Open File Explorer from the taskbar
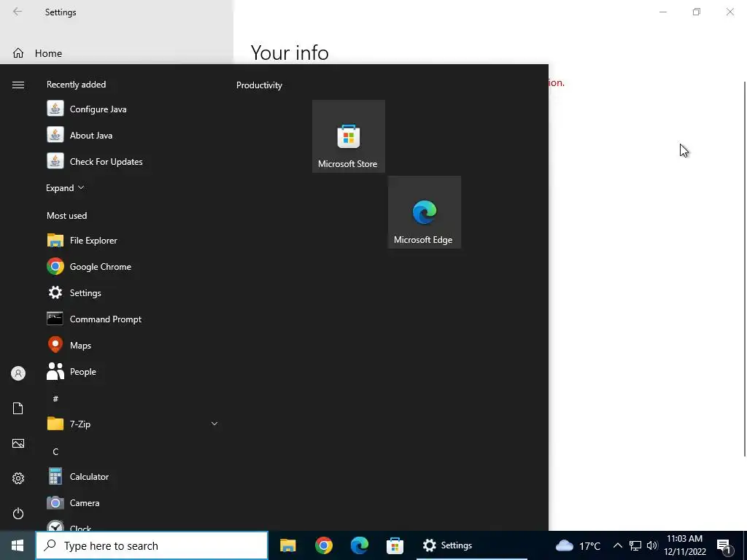The width and height of the screenshot is (747, 560). [287, 545]
